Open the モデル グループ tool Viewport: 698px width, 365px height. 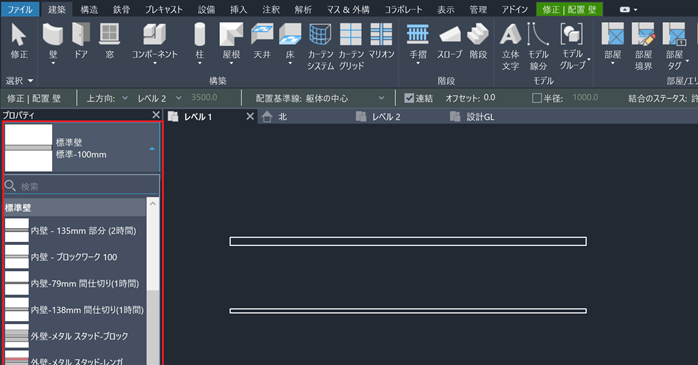[x=572, y=47]
